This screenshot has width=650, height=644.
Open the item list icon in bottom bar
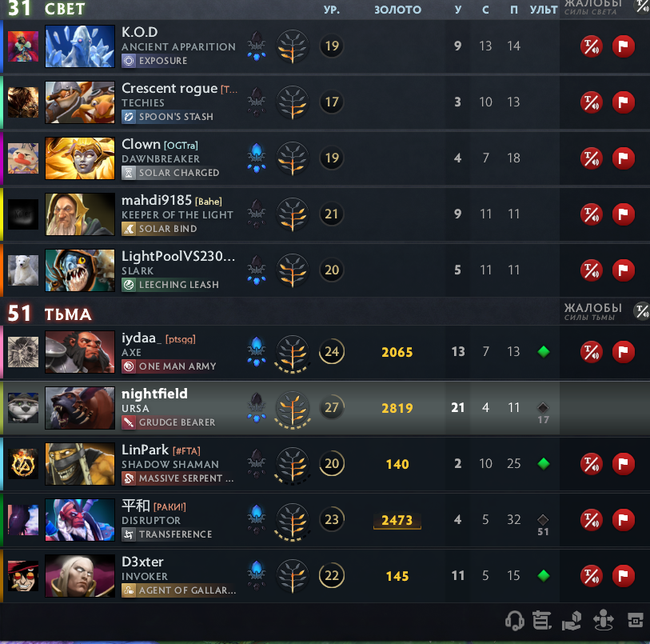541,621
